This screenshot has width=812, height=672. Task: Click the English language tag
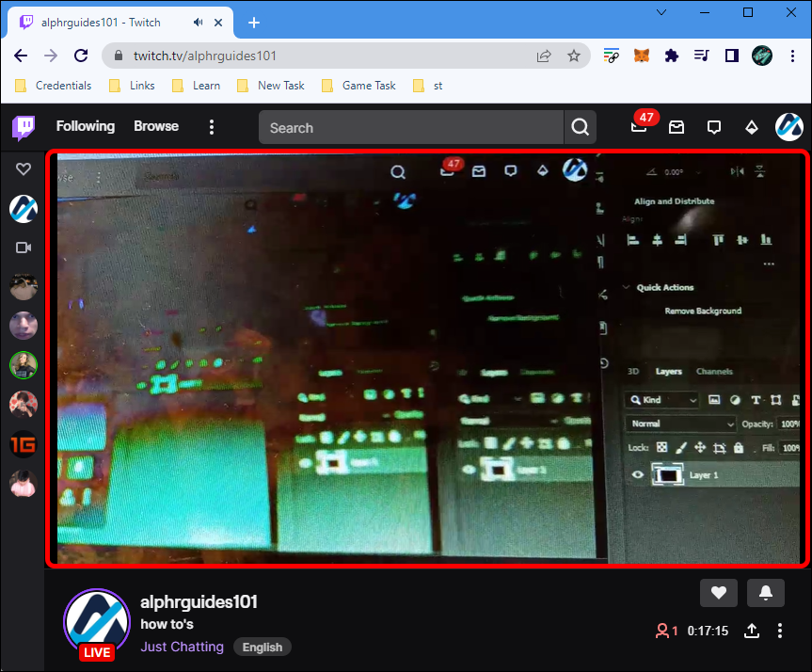262,648
